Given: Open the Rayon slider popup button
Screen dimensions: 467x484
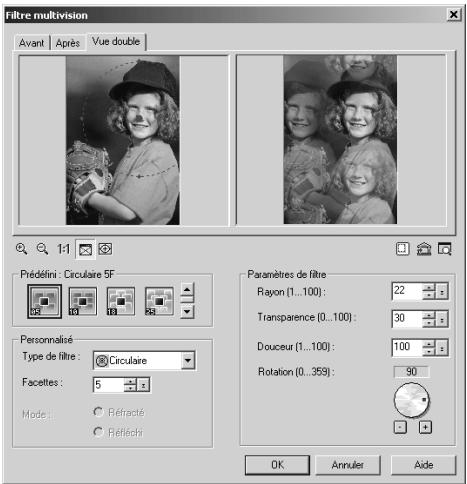Looking at the screenshot, I should tap(442, 291).
